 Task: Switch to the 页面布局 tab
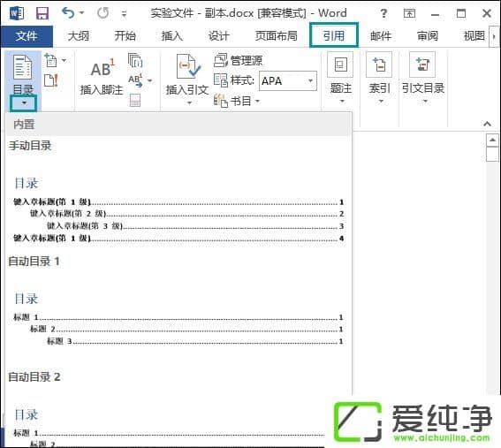(x=276, y=36)
